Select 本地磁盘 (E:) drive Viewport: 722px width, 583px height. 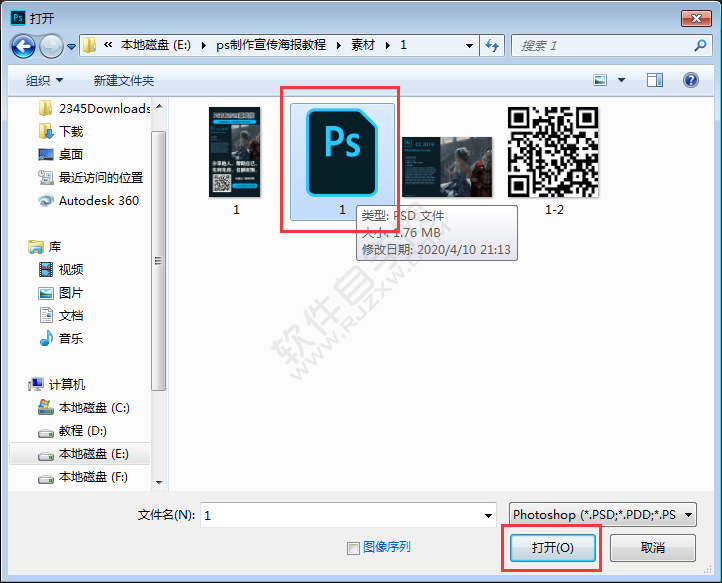click(79, 454)
